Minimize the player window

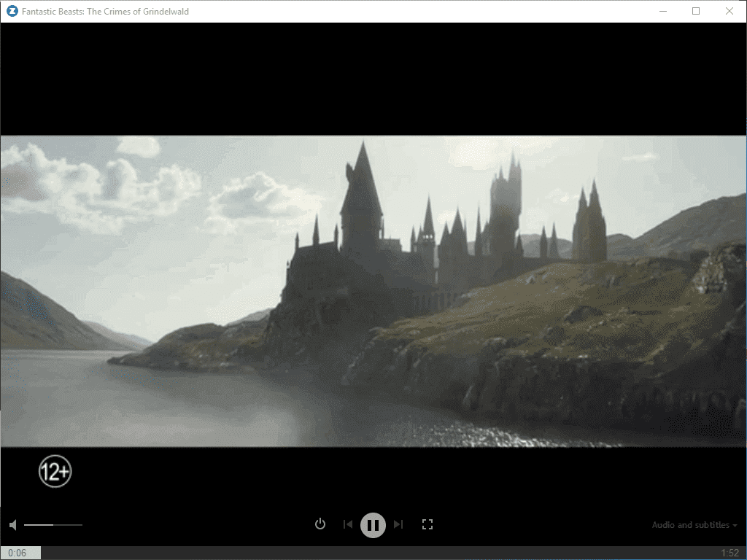click(662, 11)
